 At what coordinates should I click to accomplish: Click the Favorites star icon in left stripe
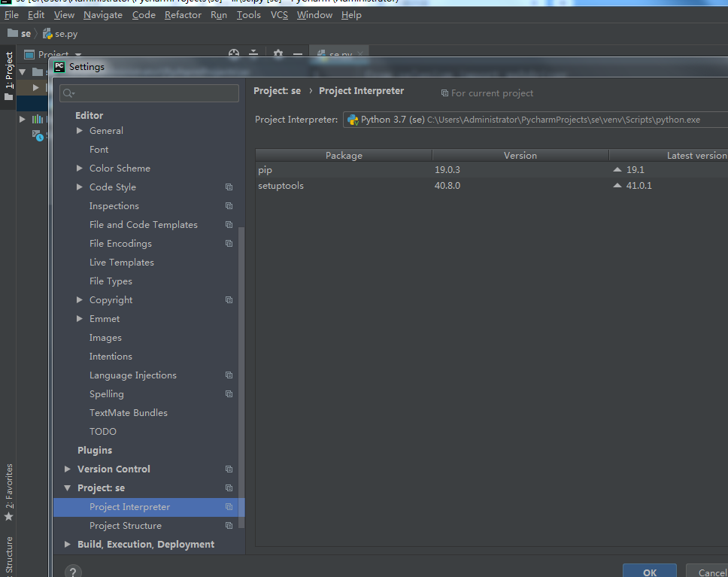pyautogui.click(x=8, y=517)
